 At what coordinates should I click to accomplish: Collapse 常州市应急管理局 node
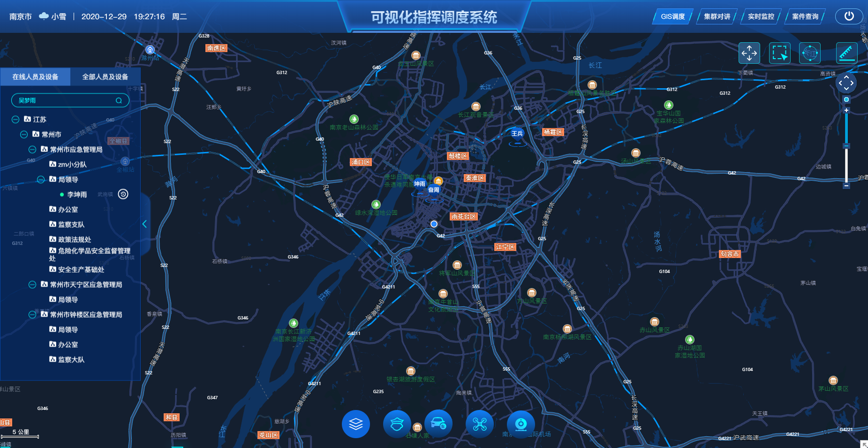[x=32, y=149]
